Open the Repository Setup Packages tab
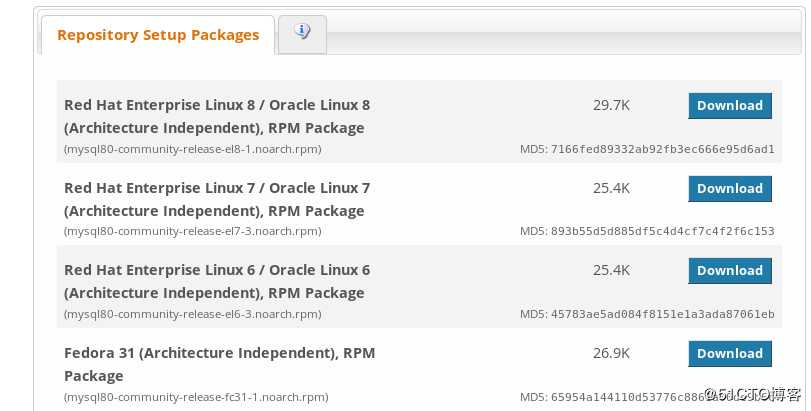 [x=158, y=35]
